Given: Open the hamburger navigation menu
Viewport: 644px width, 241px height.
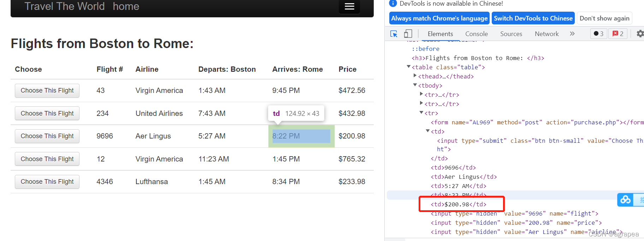Looking at the screenshot, I should (349, 6).
